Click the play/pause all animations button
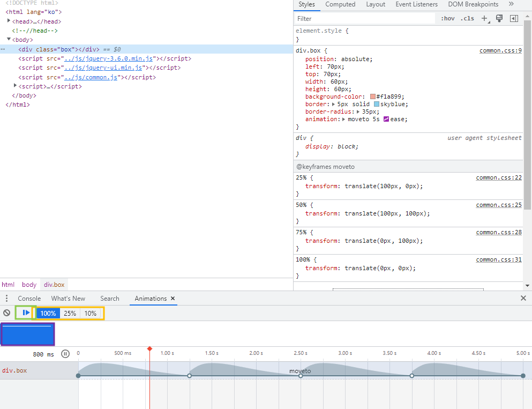The image size is (532, 409). tap(26, 313)
